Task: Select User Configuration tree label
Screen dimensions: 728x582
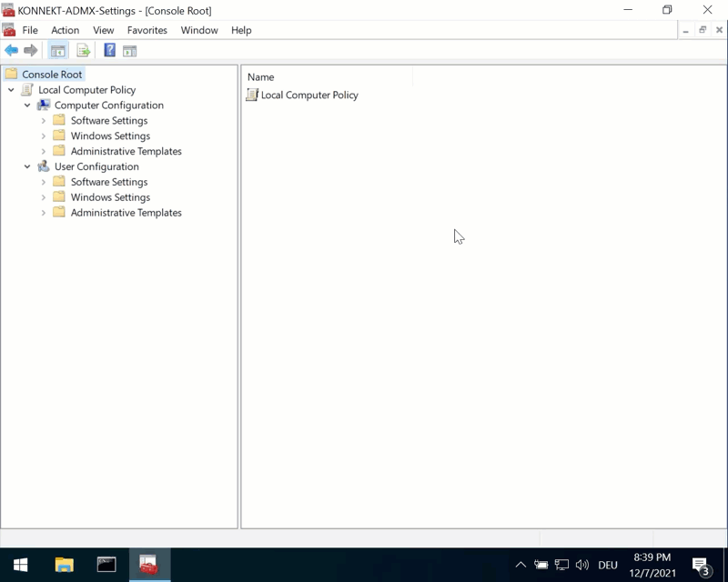Action: [x=96, y=166]
